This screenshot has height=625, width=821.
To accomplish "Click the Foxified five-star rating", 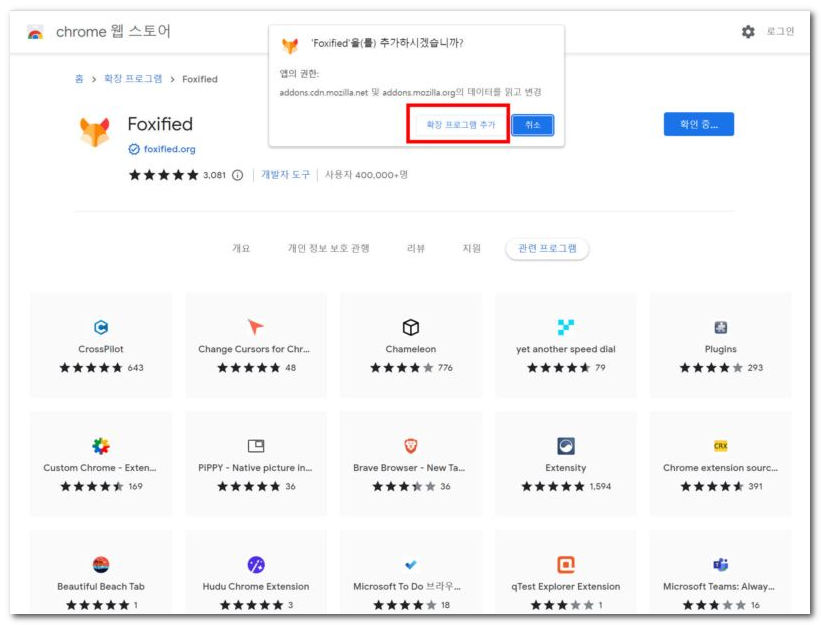I will coord(163,175).
